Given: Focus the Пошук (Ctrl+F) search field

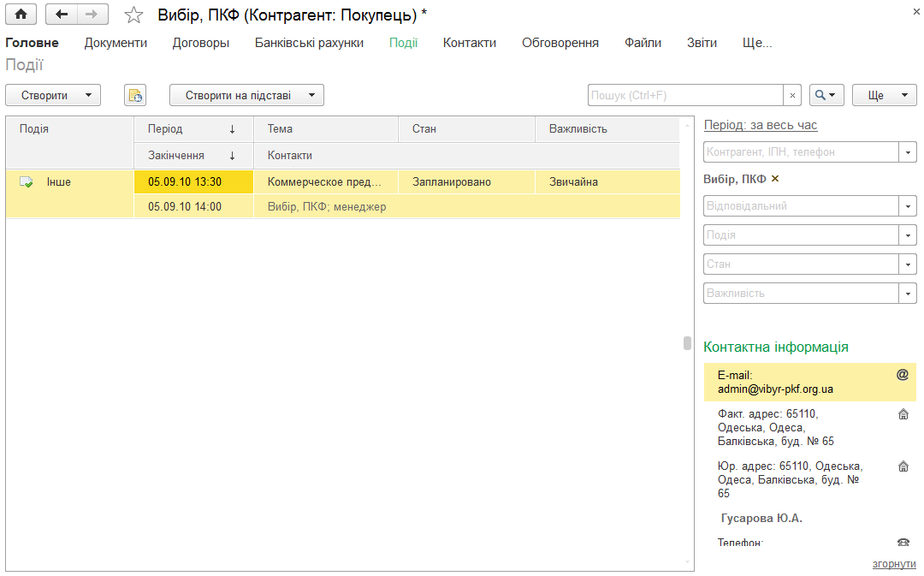Looking at the screenshot, I should 685,95.
